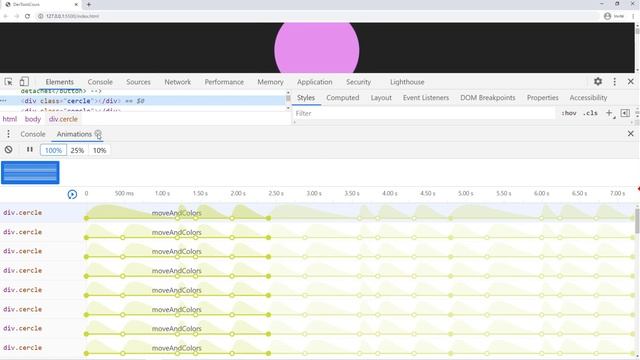The image size is (640, 360).
Task: Toggle :hov element state panel
Action: tap(569, 113)
